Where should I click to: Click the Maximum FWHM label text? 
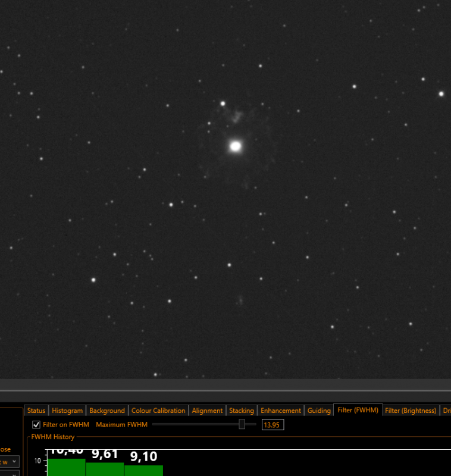(122, 424)
